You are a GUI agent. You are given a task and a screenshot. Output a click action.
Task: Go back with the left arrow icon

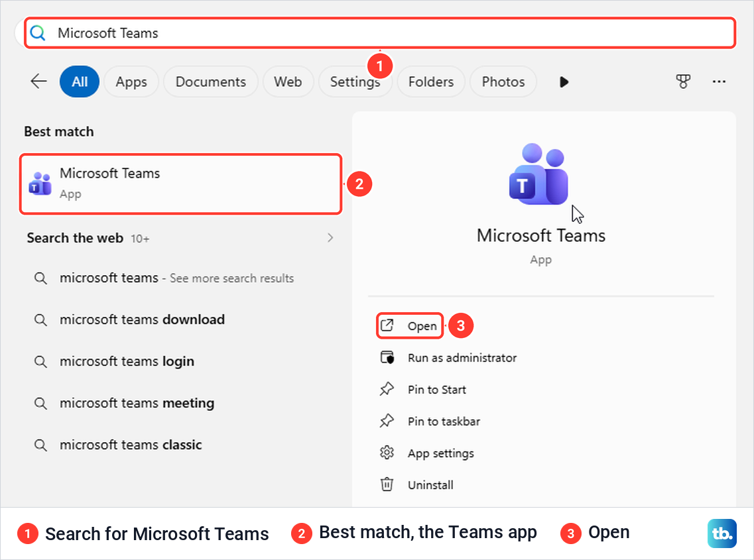pos(38,82)
